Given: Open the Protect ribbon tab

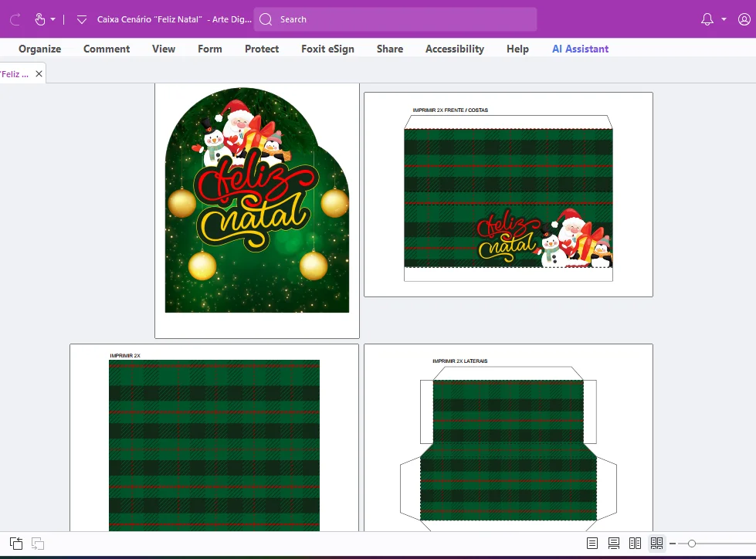Looking at the screenshot, I should click(262, 49).
